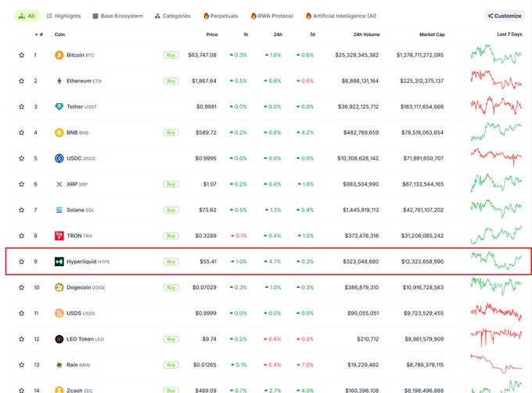The height and width of the screenshot is (393, 532).
Task: Open the Customize button
Action: [x=505, y=16]
